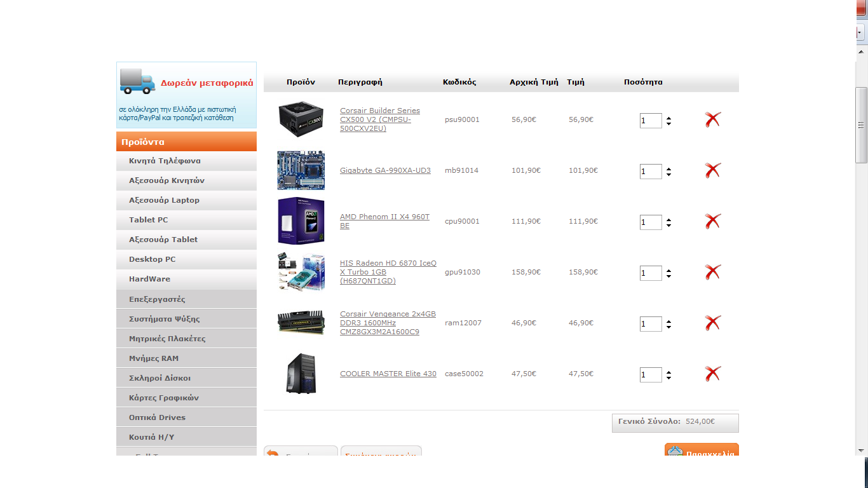
Task: Decrease quantity of AMD Phenom II
Action: click(668, 226)
